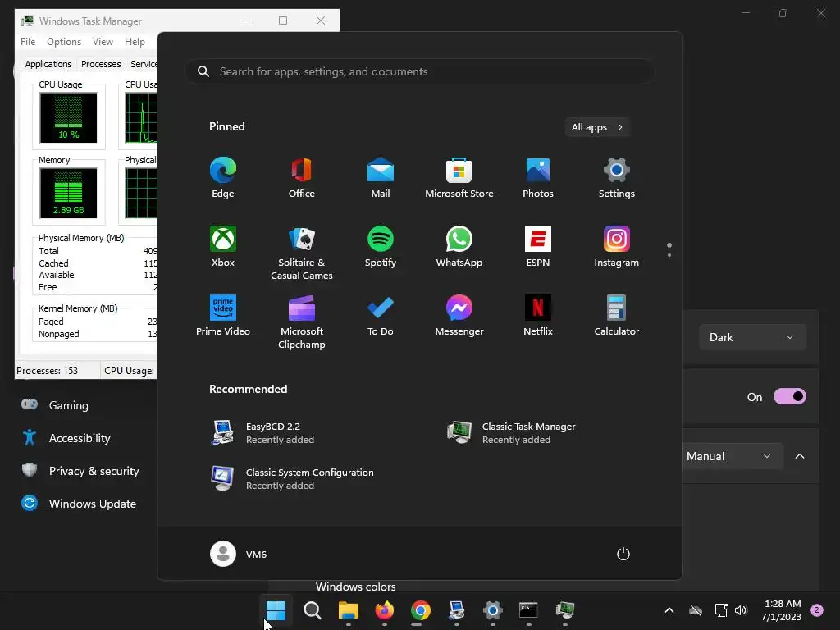Switch to Services tab in Task Manager
840x630 pixels.
143,64
